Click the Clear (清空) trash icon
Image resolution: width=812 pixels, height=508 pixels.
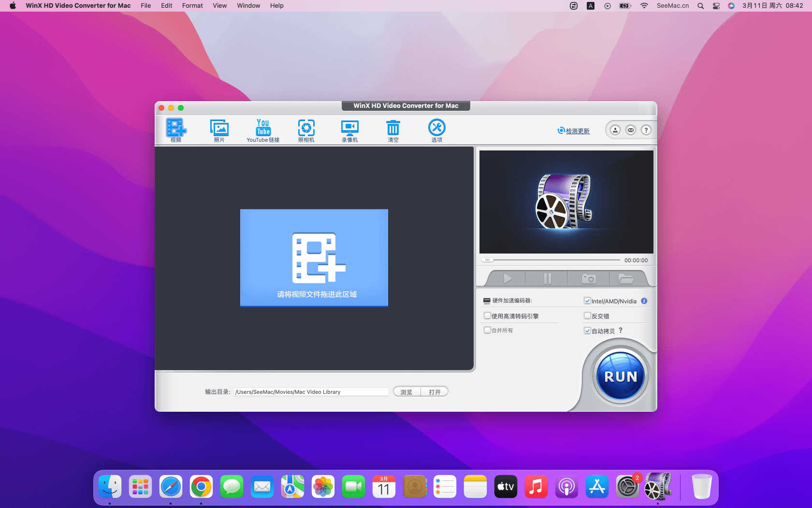(393, 129)
